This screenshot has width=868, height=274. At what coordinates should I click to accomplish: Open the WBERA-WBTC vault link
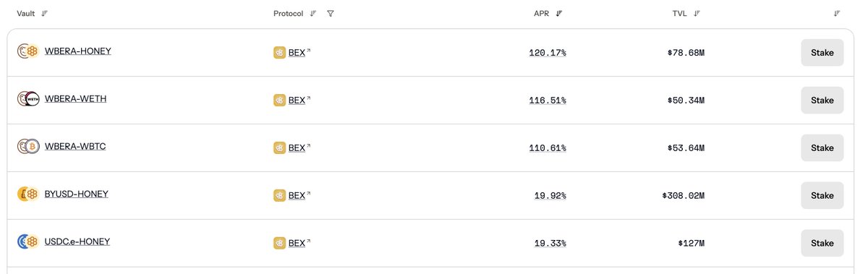click(x=75, y=147)
